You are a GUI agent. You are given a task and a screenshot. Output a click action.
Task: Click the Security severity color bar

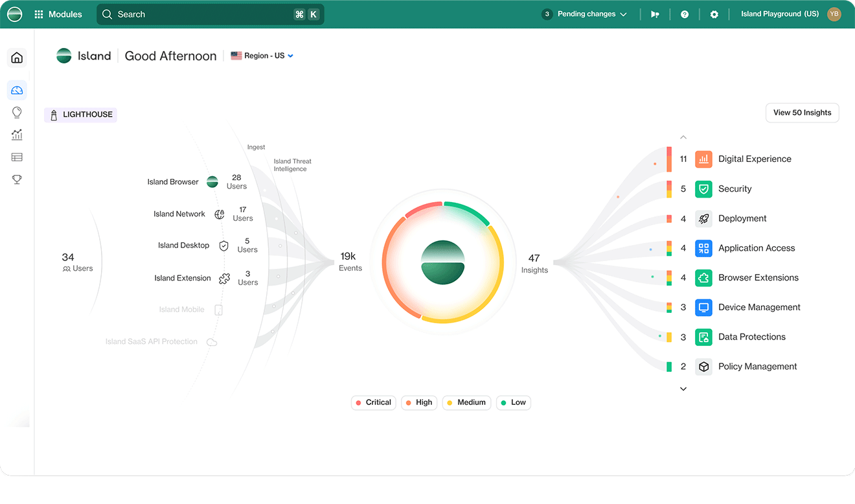[x=669, y=189]
